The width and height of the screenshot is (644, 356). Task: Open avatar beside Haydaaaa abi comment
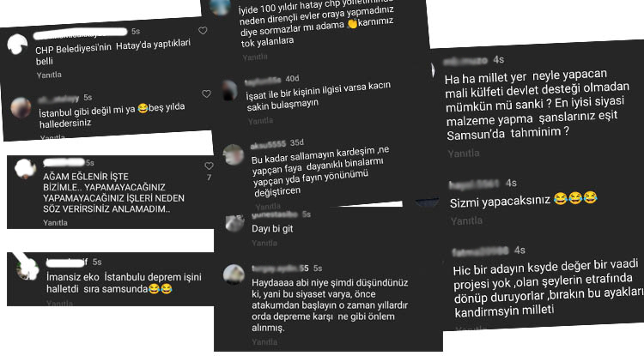tap(234, 275)
